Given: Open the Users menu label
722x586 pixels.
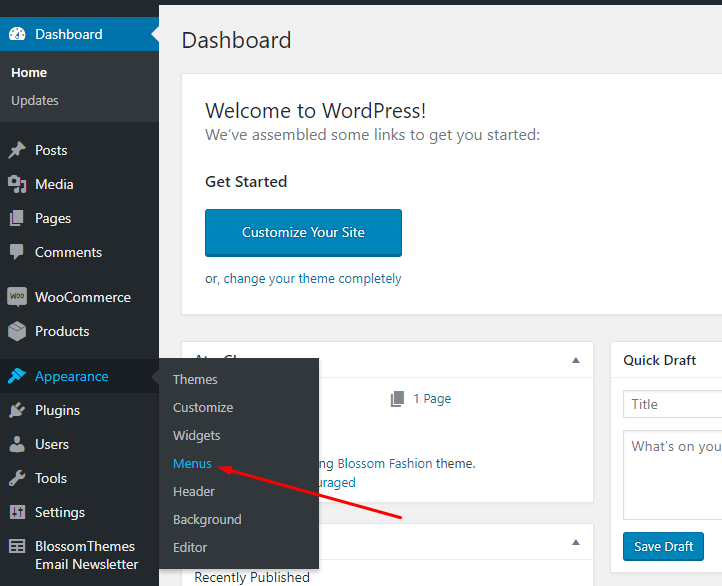Looking at the screenshot, I should coord(52,444).
